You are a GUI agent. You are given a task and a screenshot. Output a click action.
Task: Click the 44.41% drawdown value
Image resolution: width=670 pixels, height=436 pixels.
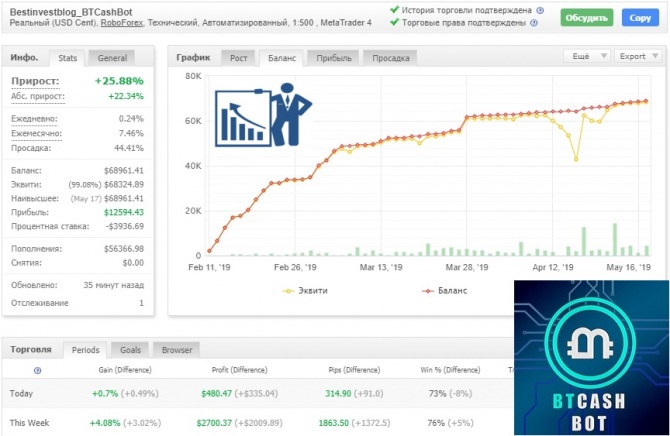[x=129, y=148]
